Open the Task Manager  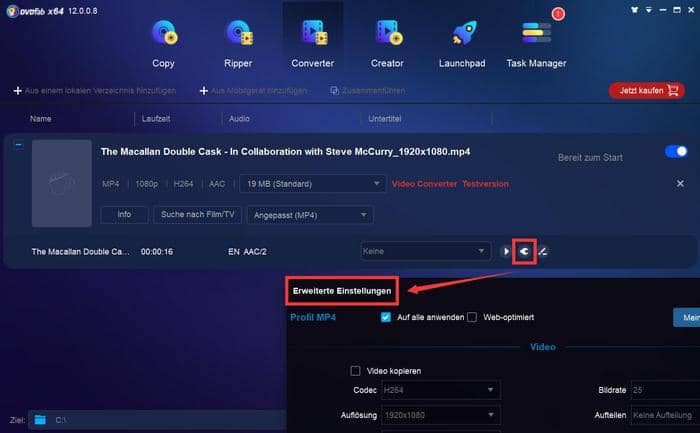(x=536, y=44)
